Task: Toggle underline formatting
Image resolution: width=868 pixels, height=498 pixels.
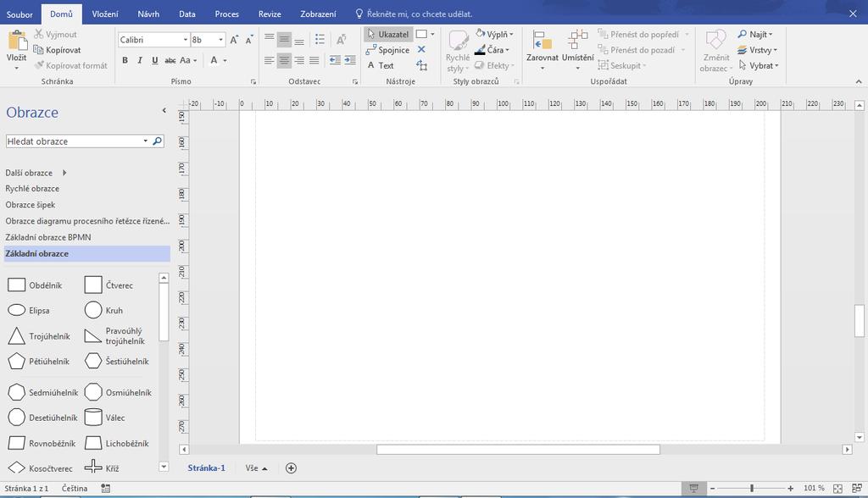Action: pyautogui.click(x=155, y=60)
